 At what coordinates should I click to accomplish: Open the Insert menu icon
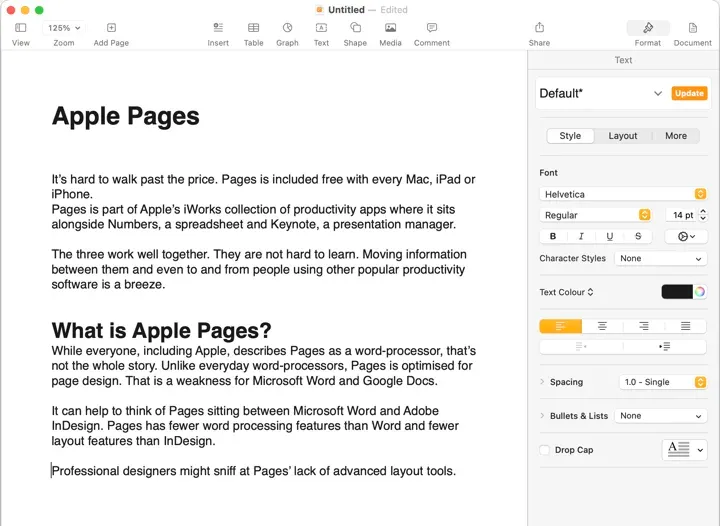point(218,28)
